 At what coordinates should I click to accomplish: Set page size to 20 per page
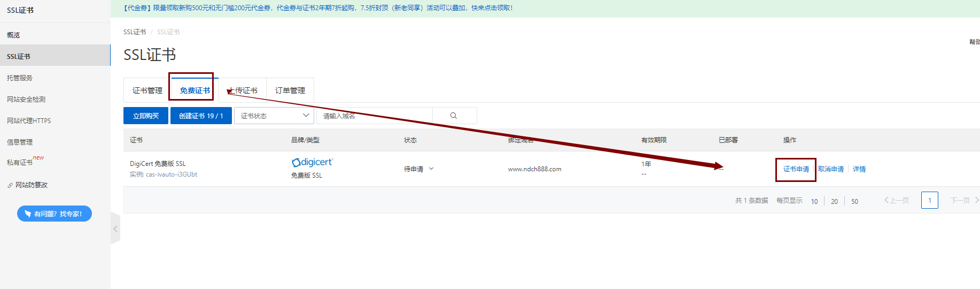(834, 201)
